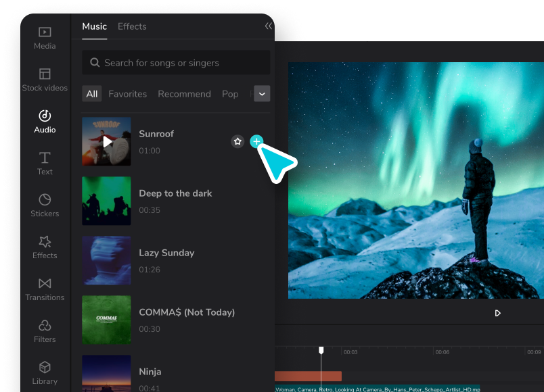Select the Ninja song title

click(150, 372)
